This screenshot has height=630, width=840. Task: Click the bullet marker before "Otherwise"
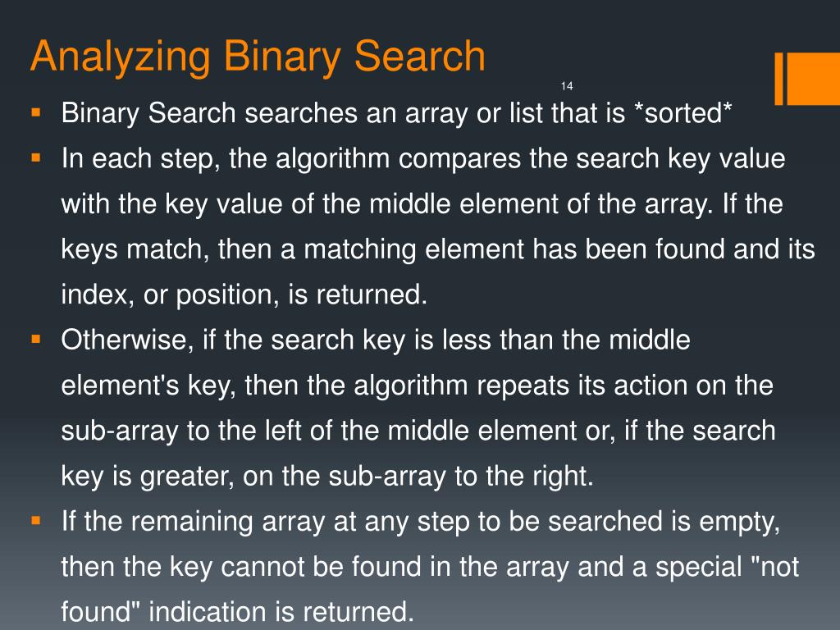pos(36,337)
